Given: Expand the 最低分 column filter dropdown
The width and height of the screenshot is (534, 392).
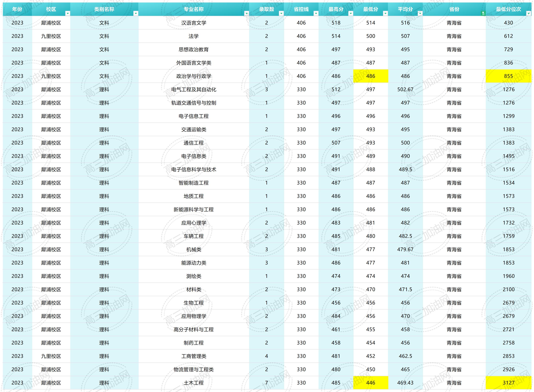Looking at the screenshot, I should tap(385, 13).
